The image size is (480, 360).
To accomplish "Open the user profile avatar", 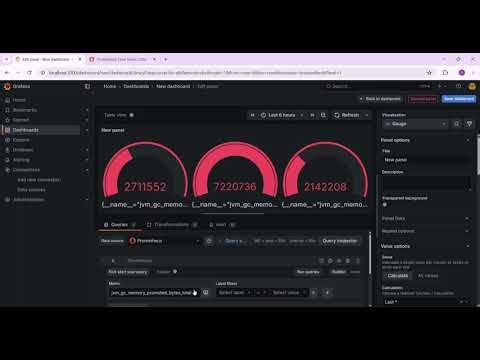I will (x=472, y=86).
